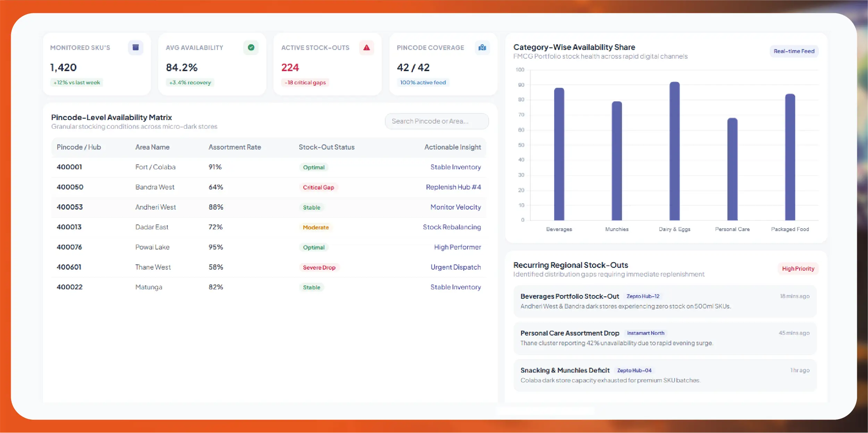Select the Beverages bar in chart
868x433 pixels.
point(559,154)
